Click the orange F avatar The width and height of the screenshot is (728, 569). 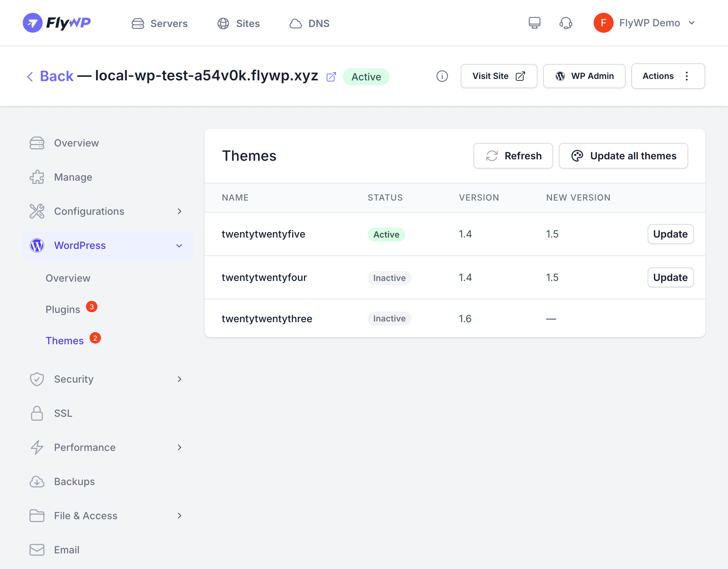(x=603, y=23)
